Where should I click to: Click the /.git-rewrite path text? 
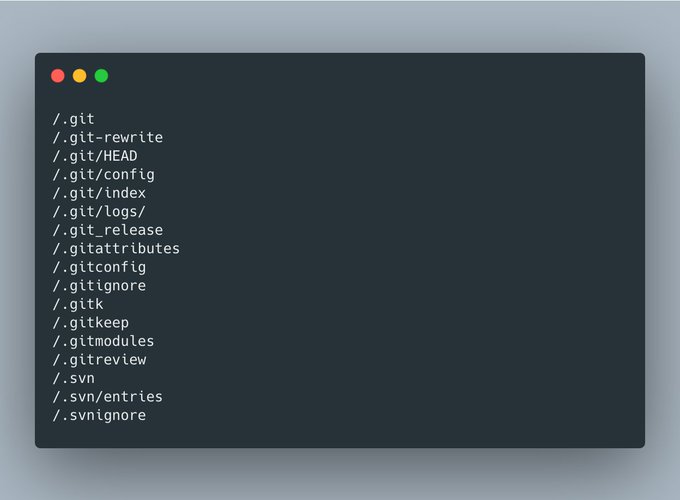pos(108,137)
